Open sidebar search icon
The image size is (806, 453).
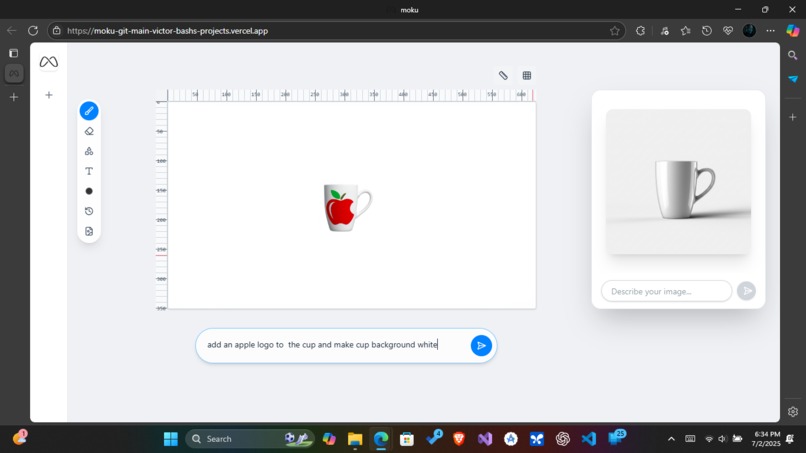pyautogui.click(x=793, y=55)
